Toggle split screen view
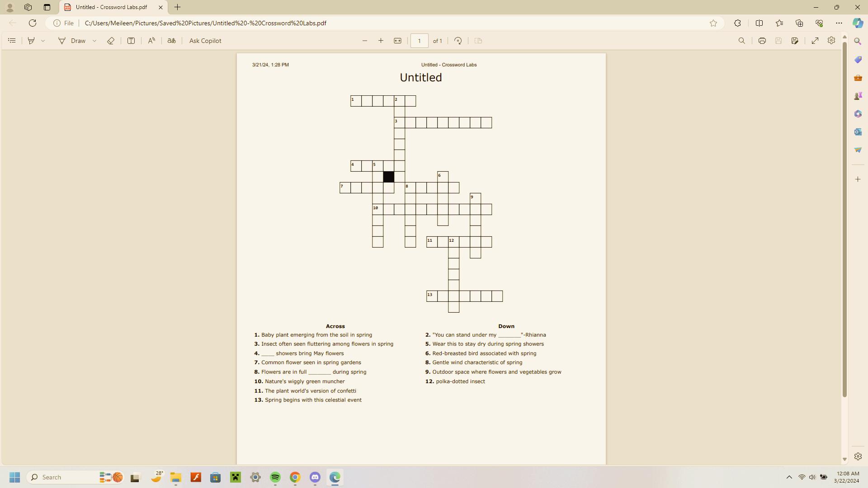 [x=759, y=23]
